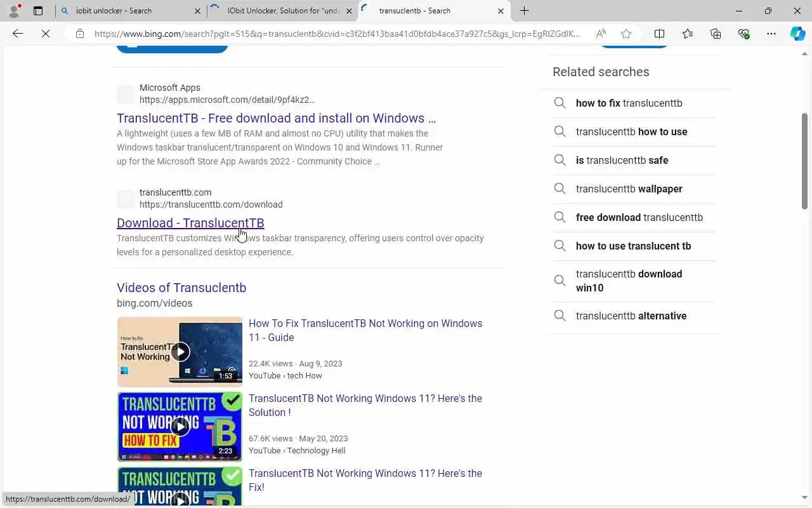
Task: Open Browser essentials icon
Action: pos(743,34)
